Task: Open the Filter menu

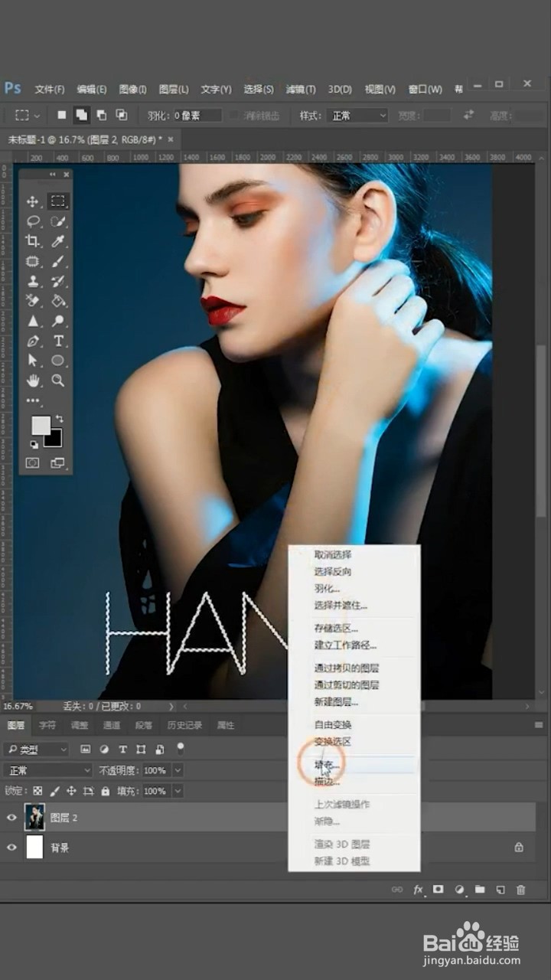Action: click(301, 90)
